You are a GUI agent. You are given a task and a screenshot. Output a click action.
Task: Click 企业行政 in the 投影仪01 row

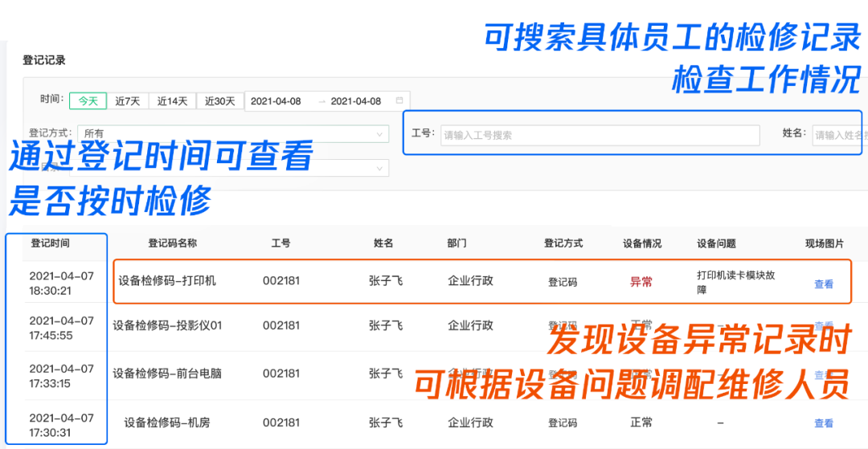pyautogui.click(x=470, y=325)
